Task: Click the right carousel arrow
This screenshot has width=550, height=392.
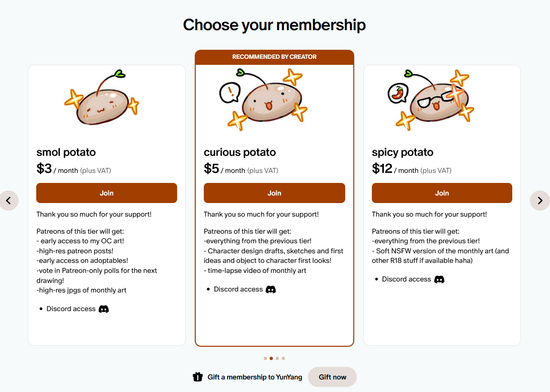Action: point(540,201)
